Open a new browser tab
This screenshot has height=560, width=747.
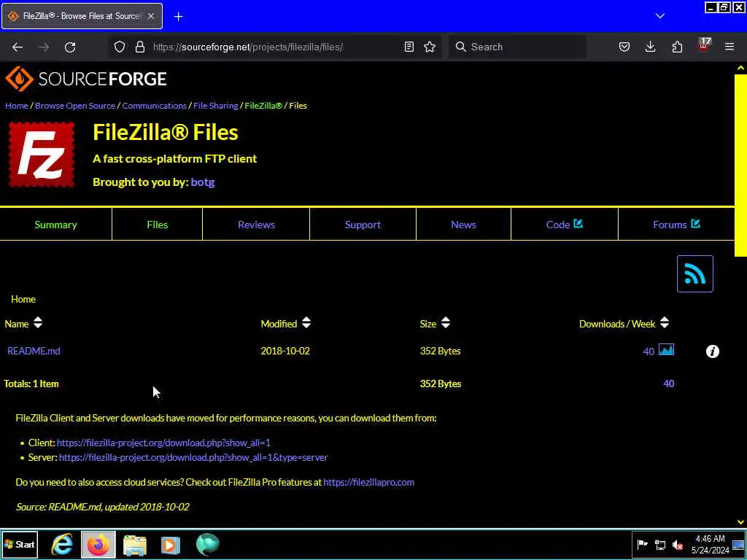click(x=178, y=17)
